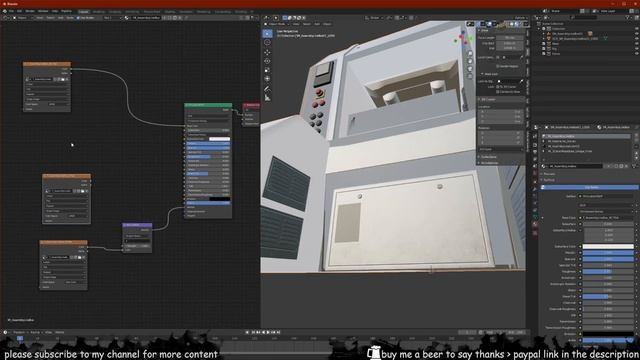Enable the Local Camera checkbox
Image resolution: width=640 pixels, height=360 pixels.
click(x=498, y=57)
